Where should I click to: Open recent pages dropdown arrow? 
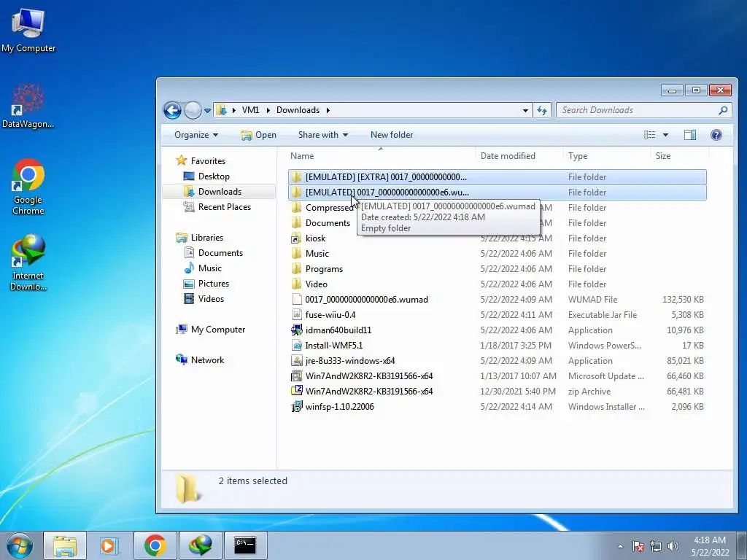207,111
